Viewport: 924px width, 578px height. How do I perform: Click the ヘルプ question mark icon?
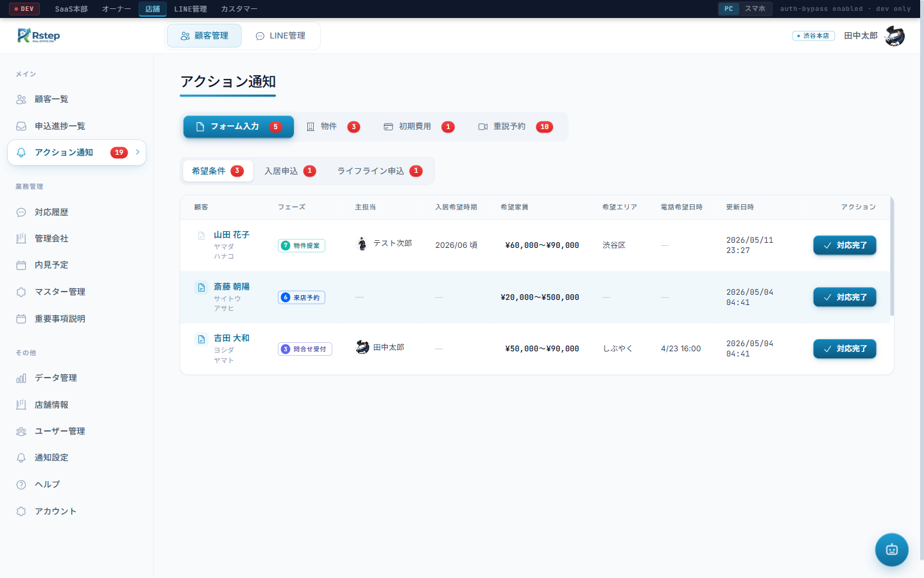(x=21, y=485)
